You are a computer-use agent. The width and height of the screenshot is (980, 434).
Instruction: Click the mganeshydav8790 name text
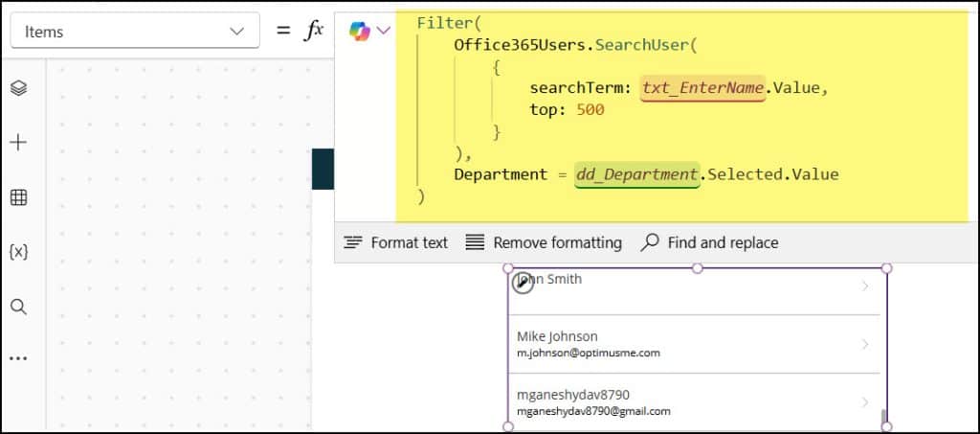pos(573,395)
